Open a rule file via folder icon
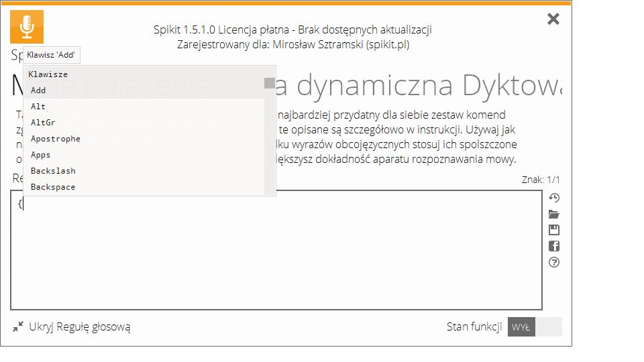 click(x=554, y=215)
